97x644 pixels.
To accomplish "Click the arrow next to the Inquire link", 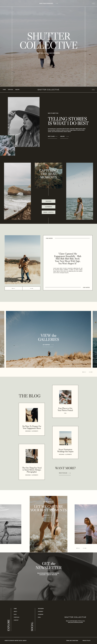I will pos(67,137).
